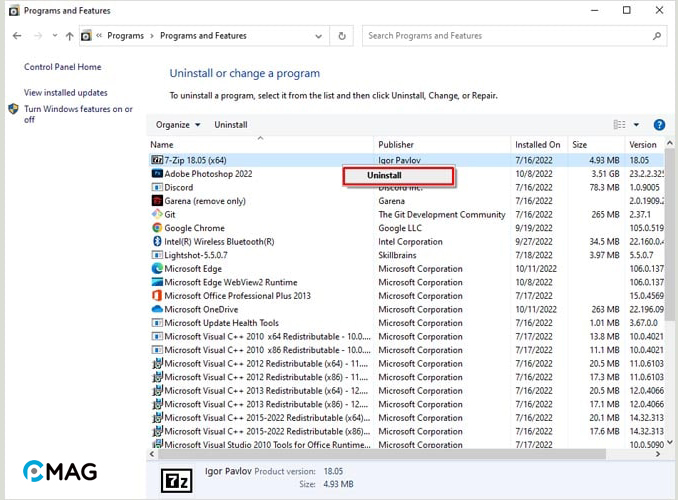
Task: Click the Control Panel icon in address bar
Action: [x=86, y=36]
